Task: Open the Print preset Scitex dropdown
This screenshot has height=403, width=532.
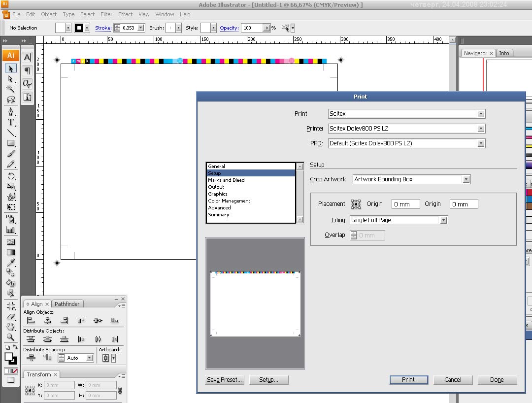Action: [481, 114]
